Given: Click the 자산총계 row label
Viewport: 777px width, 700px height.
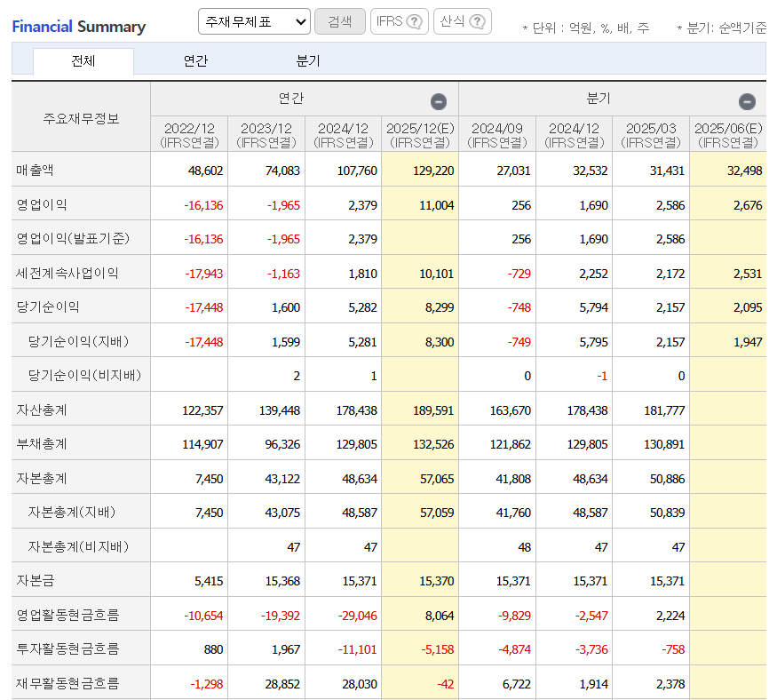Looking at the screenshot, I should pos(41,410).
